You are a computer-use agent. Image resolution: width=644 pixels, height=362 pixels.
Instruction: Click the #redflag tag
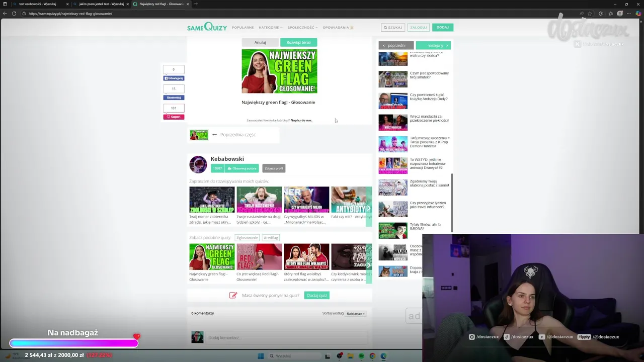point(271,237)
